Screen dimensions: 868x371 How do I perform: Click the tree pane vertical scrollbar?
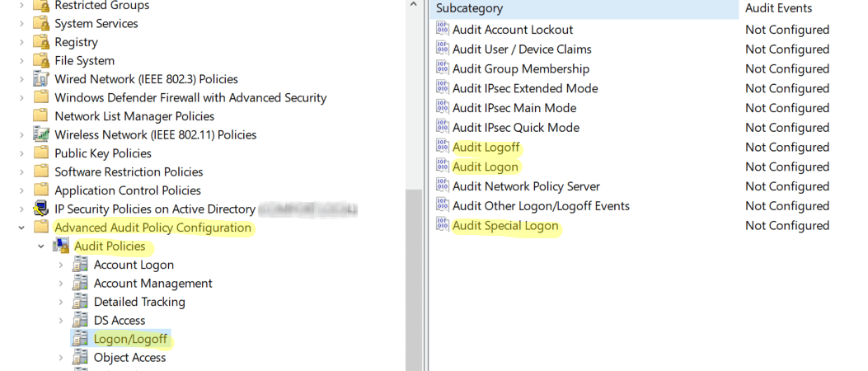[x=414, y=185]
